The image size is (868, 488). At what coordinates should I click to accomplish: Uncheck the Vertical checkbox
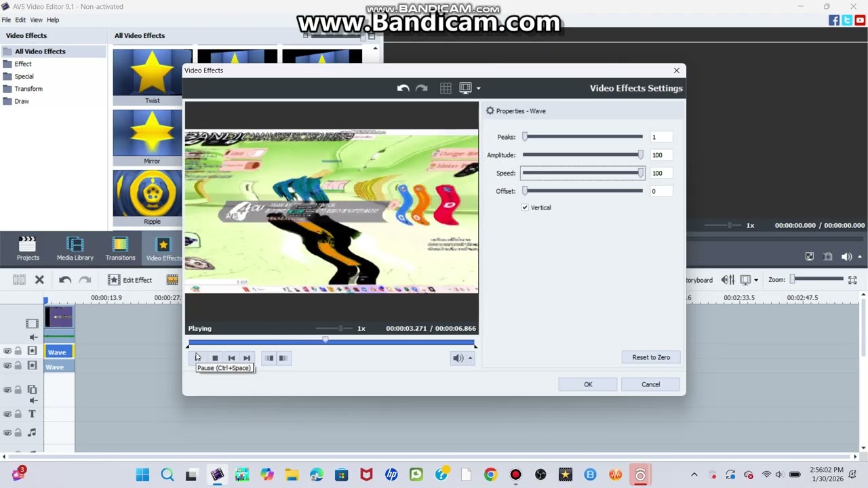pyautogui.click(x=525, y=207)
